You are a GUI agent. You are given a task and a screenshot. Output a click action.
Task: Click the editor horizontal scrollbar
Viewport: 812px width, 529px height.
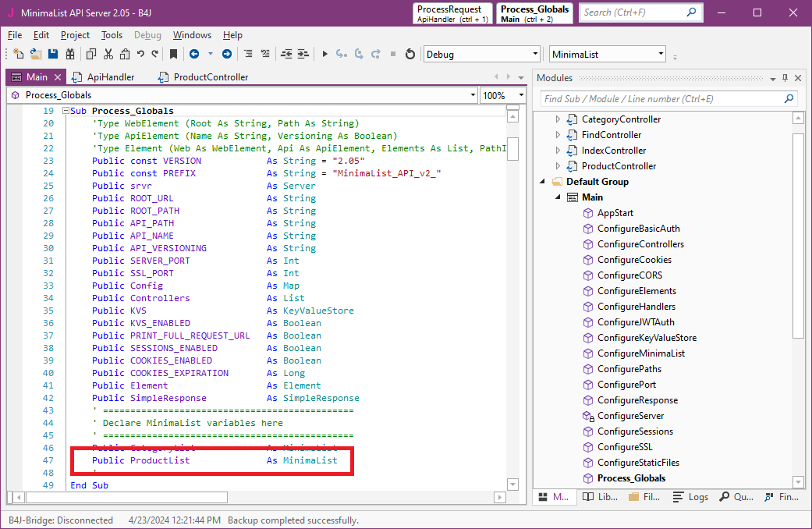coord(126,497)
